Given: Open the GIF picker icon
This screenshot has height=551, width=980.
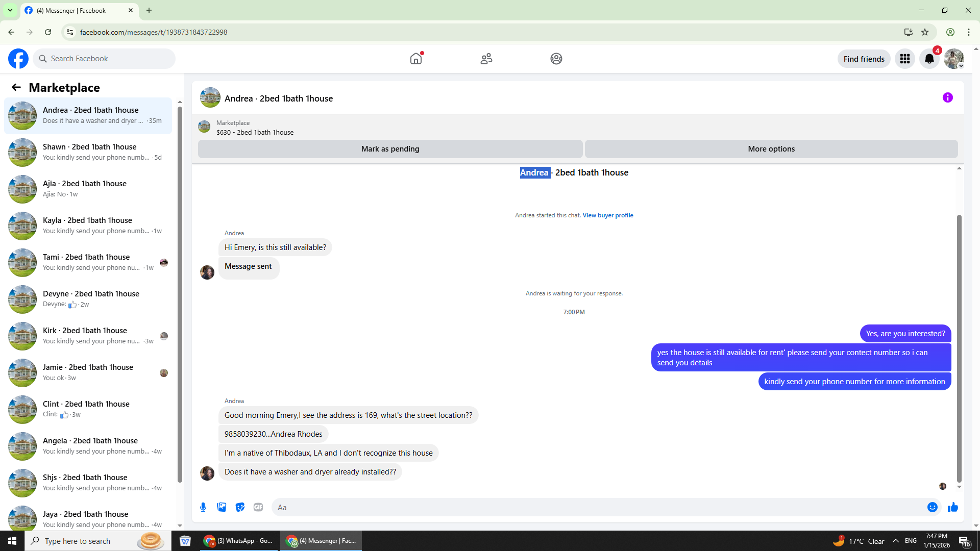Looking at the screenshot, I should click(x=258, y=507).
